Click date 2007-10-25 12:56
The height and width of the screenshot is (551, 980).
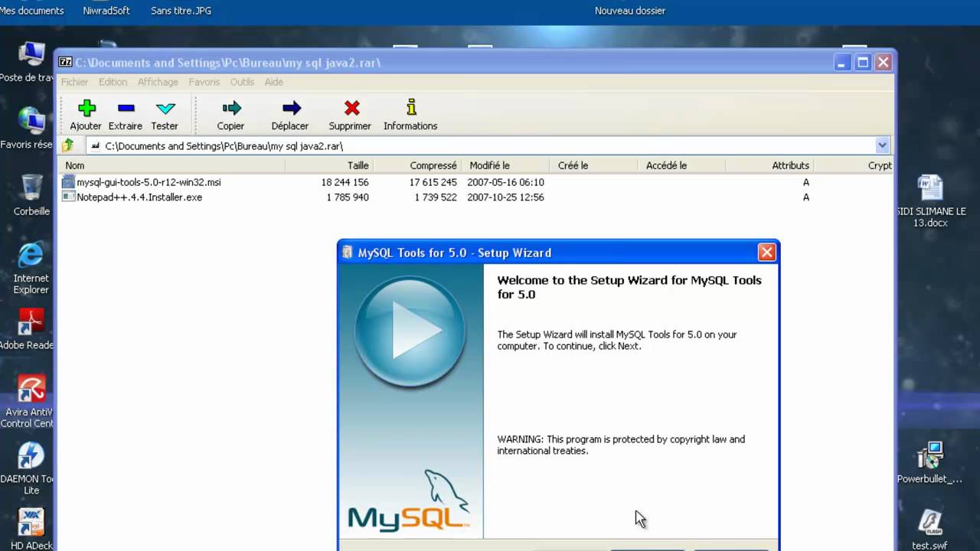[x=506, y=197]
